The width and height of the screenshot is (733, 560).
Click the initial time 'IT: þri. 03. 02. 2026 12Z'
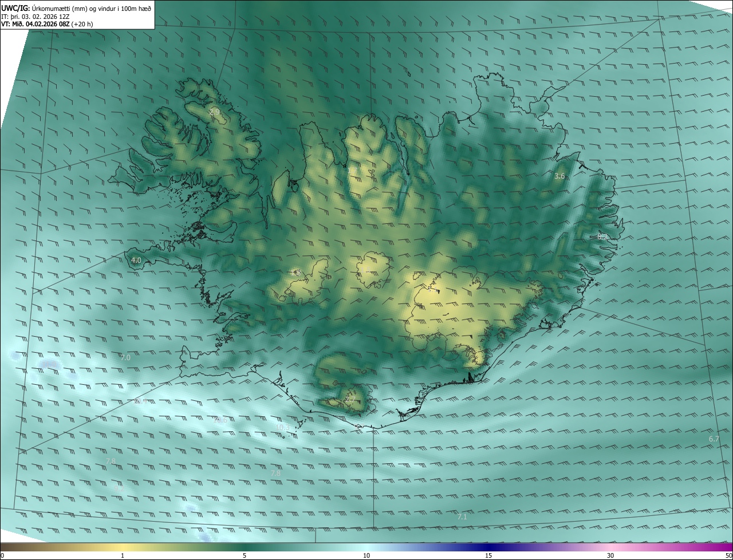pos(36,16)
